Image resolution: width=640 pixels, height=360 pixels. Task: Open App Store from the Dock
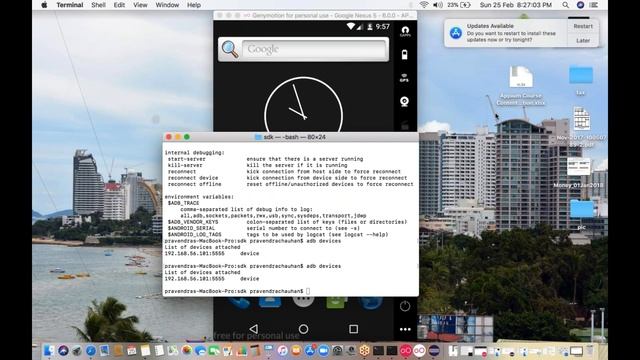click(x=310, y=350)
